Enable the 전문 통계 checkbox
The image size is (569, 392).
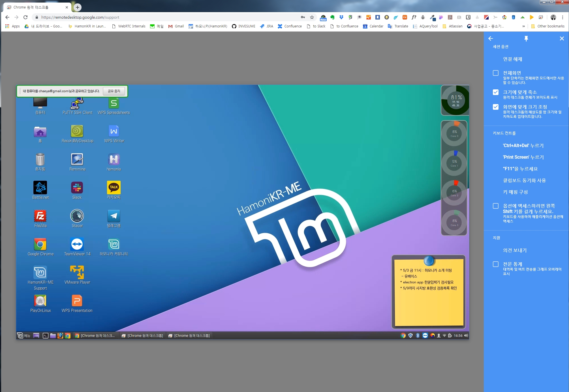[495, 264]
